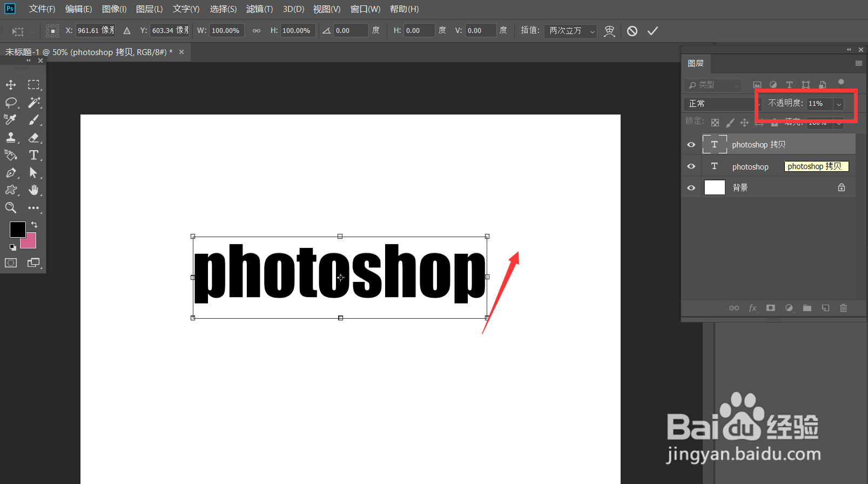Image resolution: width=868 pixels, height=484 pixels.
Task: Toggle shape layer filter
Action: click(806, 85)
